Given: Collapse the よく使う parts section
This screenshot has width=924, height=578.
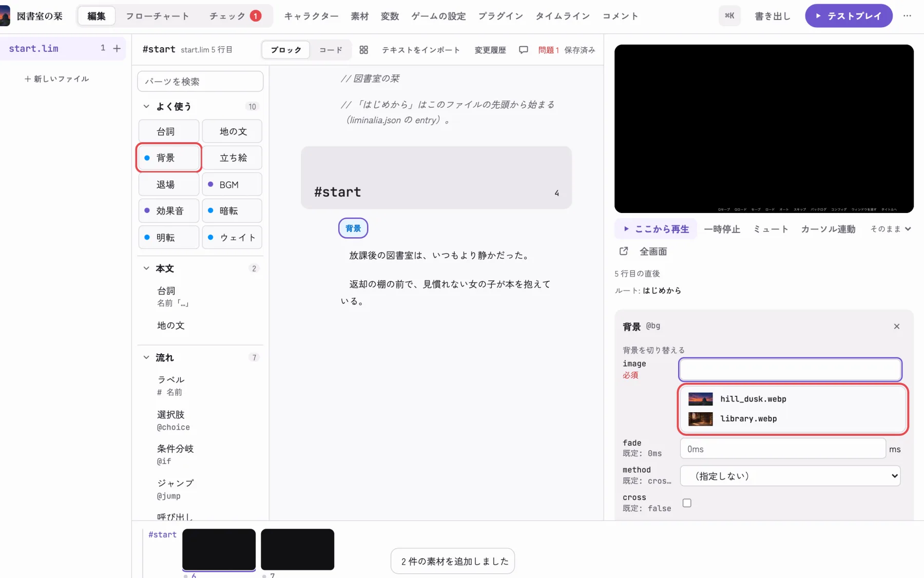Looking at the screenshot, I should 146,106.
